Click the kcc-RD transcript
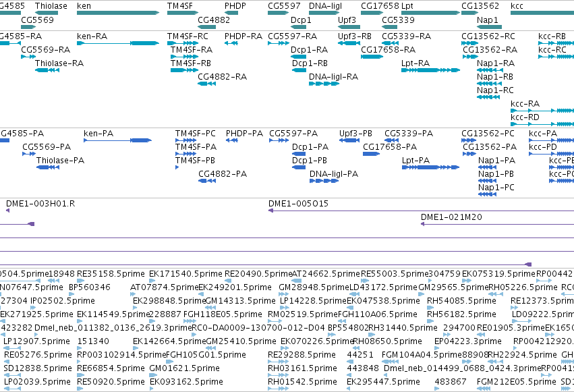This screenshot has height=392, width=574. click(x=542, y=124)
